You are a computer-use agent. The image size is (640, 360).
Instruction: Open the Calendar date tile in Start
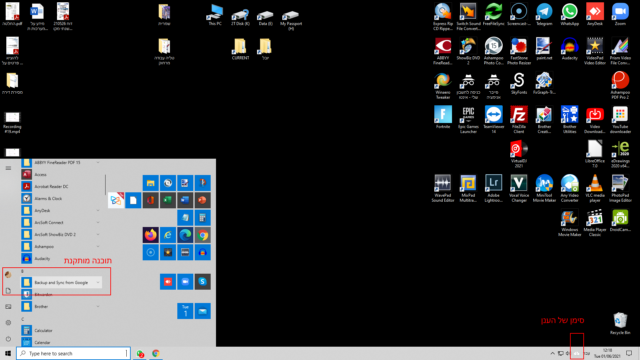185,311
